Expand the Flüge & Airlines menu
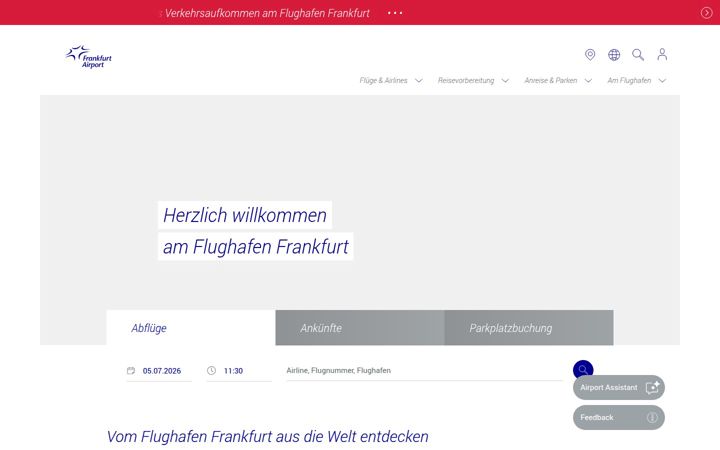The width and height of the screenshot is (720, 450). point(391,80)
